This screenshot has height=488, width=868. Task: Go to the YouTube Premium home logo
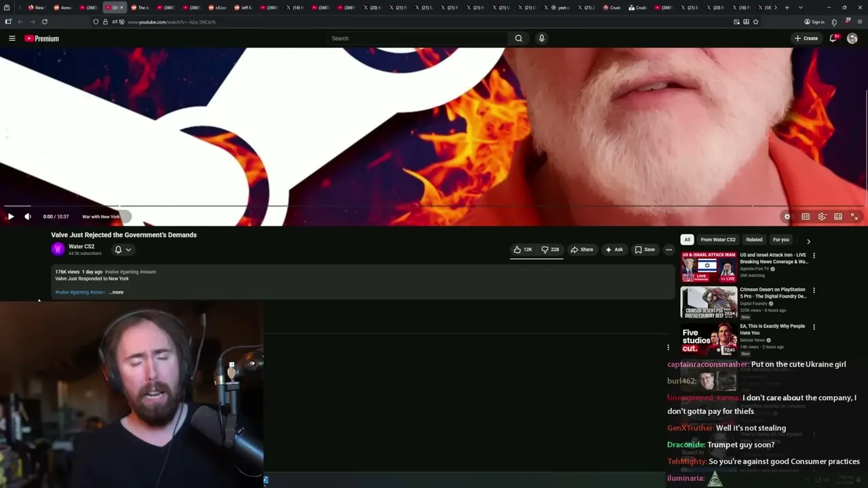pyautogui.click(x=42, y=39)
